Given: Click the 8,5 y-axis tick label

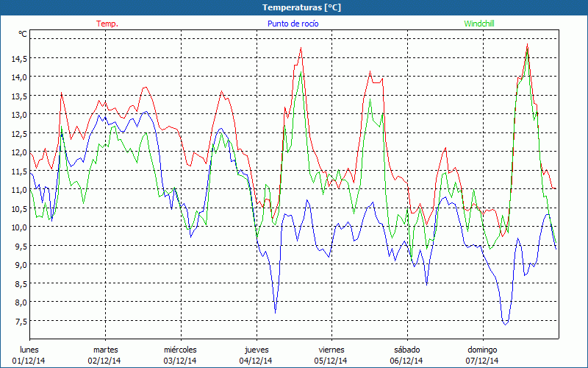Looking at the screenshot, I should pos(18,283).
